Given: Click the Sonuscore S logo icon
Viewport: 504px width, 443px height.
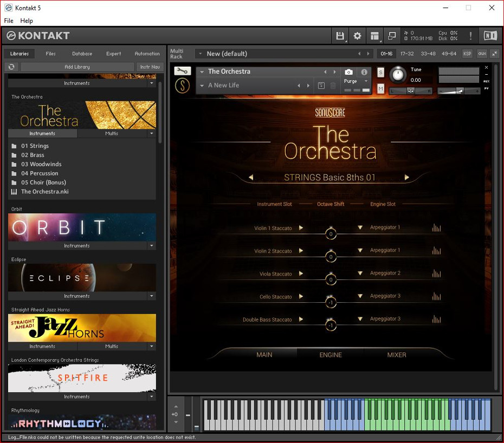Looking at the screenshot, I should pos(182,86).
